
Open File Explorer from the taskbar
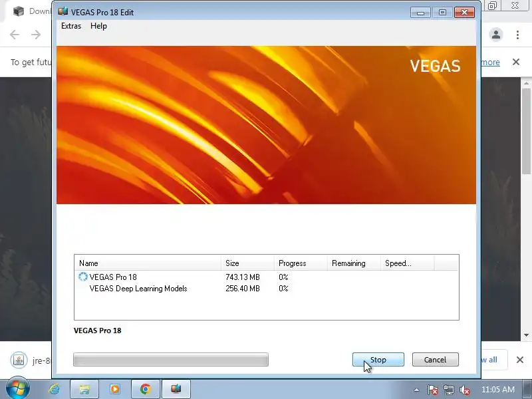click(x=84, y=389)
